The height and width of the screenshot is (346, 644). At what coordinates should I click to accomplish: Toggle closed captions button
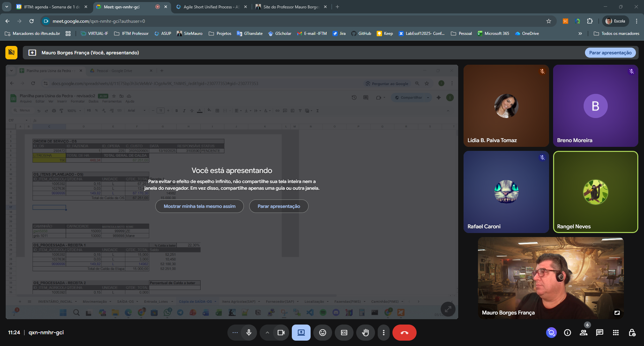tap(344, 333)
